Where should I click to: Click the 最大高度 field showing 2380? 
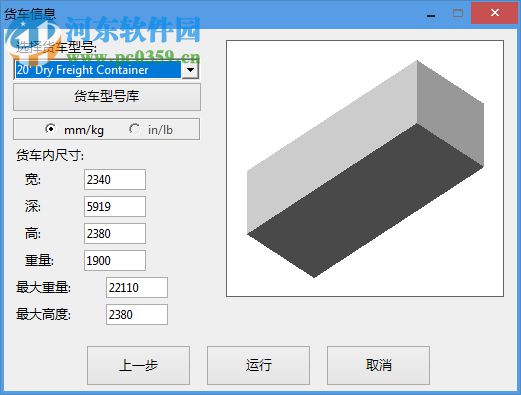coord(137,314)
